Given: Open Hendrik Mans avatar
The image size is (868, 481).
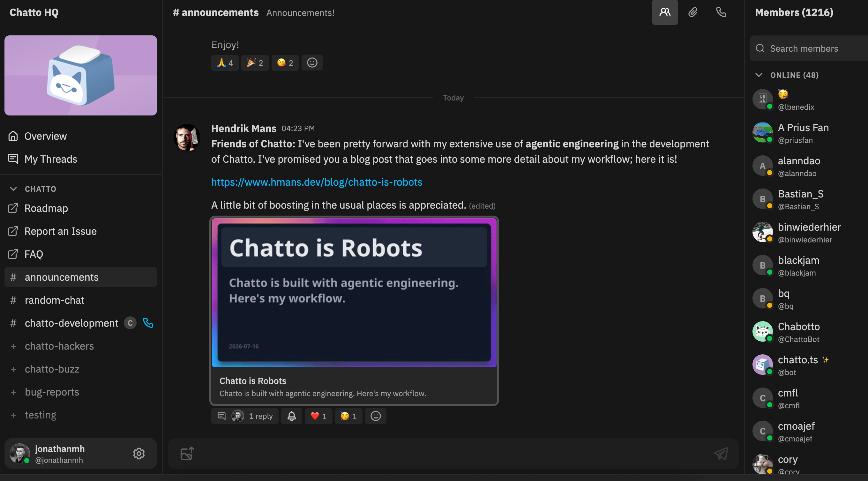Looking at the screenshot, I should [187, 137].
